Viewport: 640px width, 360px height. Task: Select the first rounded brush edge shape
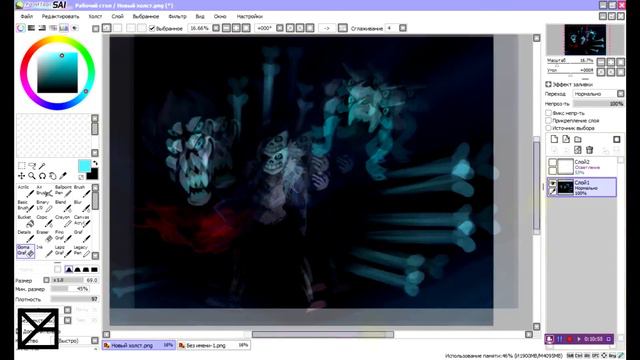tap(69, 269)
